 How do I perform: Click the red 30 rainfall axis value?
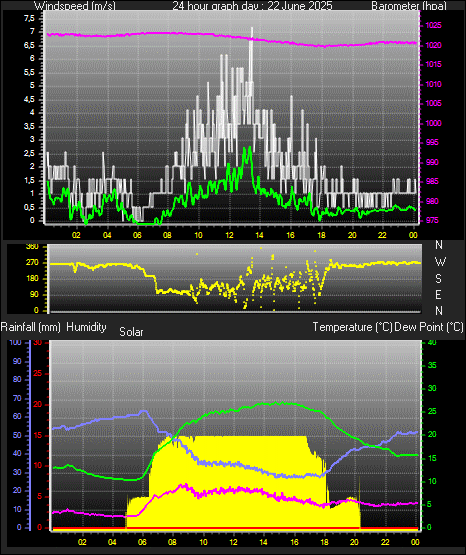(38, 343)
